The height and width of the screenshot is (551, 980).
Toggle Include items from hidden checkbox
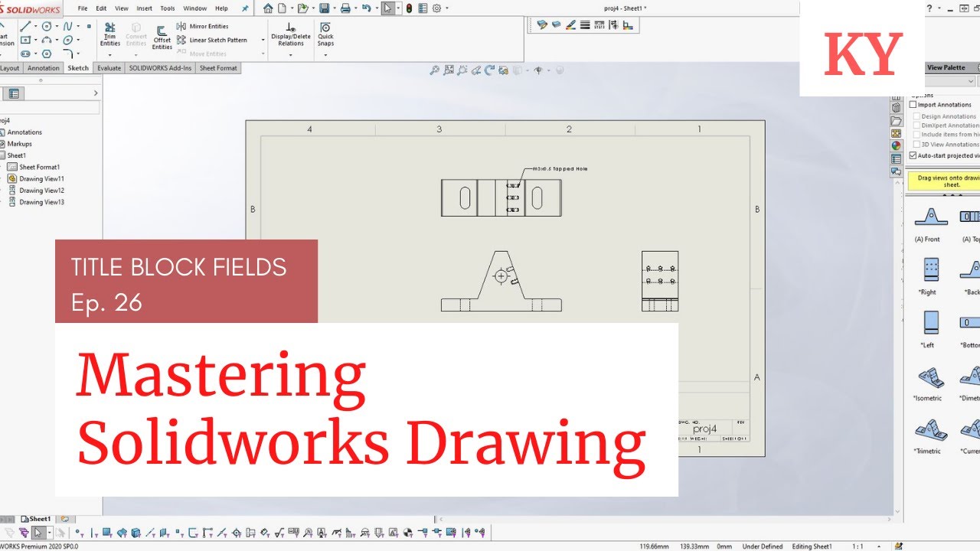click(x=917, y=135)
